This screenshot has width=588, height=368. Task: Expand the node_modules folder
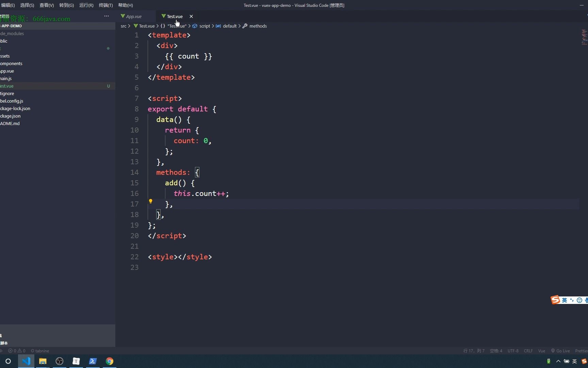pyautogui.click(x=58, y=33)
